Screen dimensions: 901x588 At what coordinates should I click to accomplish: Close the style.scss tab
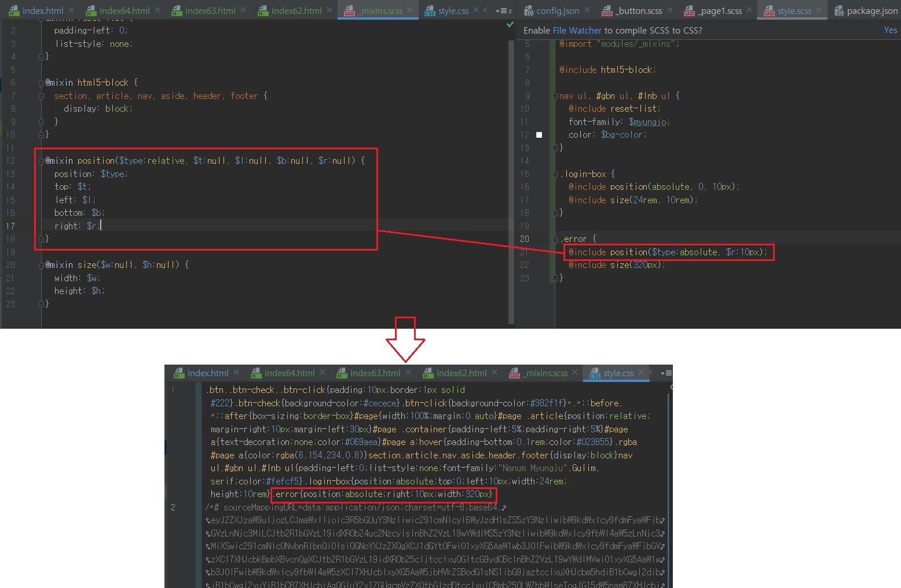[819, 10]
